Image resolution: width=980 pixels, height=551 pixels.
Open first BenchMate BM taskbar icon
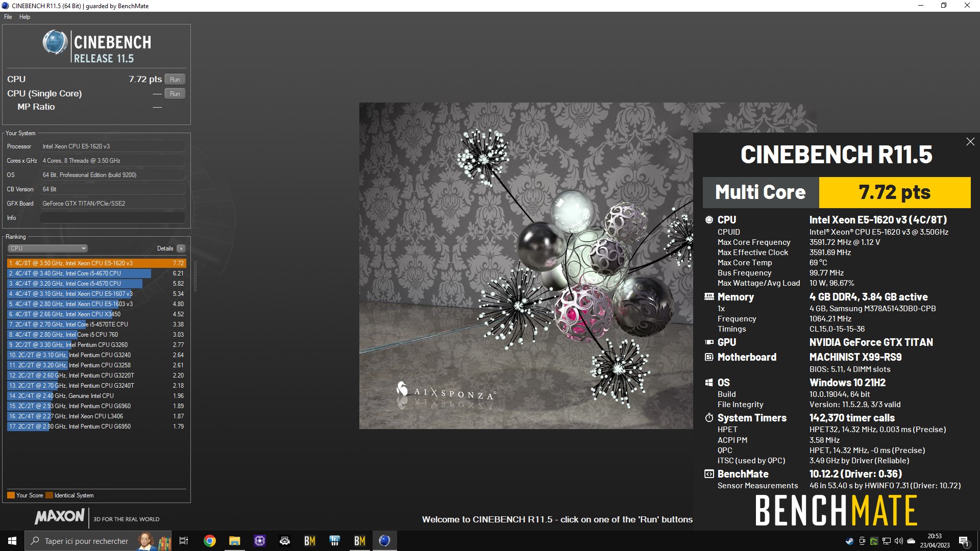[x=310, y=541]
